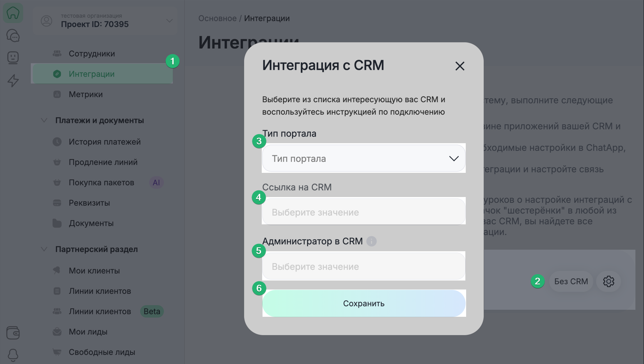Screen dimensions: 644x364
Task: Click the Администратор в CRM input field
Action: point(364,266)
